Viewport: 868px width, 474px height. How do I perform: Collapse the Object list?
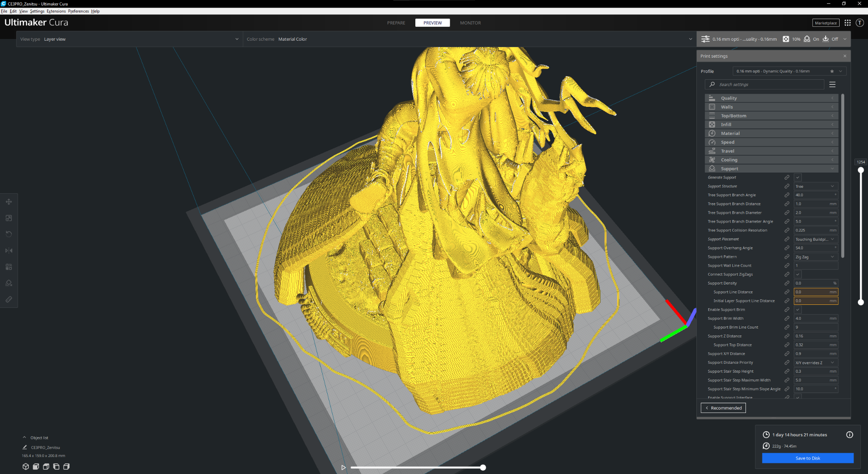(x=25, y=438)
